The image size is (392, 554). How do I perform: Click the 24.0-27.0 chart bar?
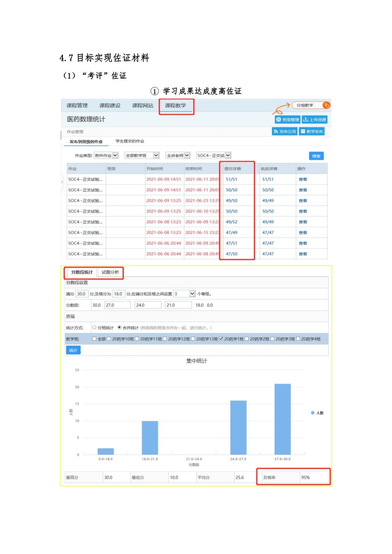[238, 427]
